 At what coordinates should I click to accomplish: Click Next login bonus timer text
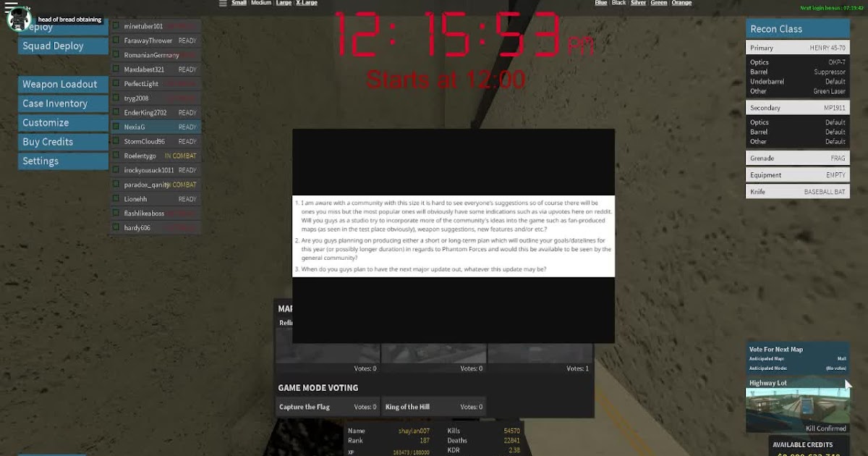[832, 8]
